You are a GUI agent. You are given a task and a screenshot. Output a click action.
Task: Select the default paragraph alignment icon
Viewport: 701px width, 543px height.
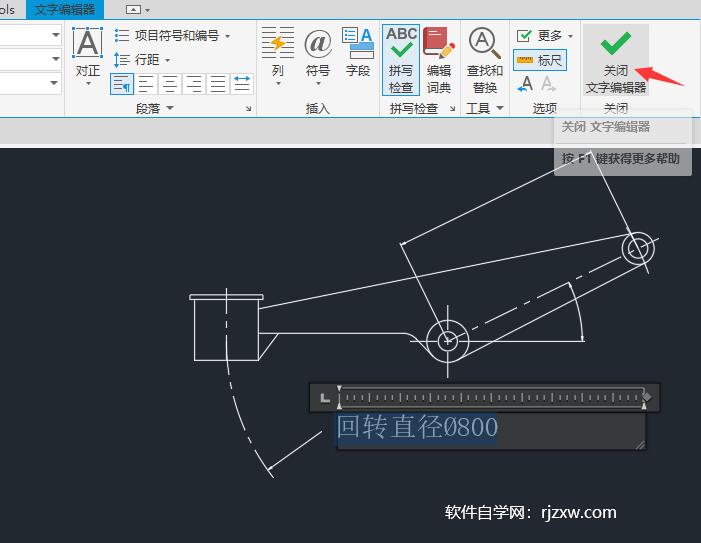tap(122, 84)
